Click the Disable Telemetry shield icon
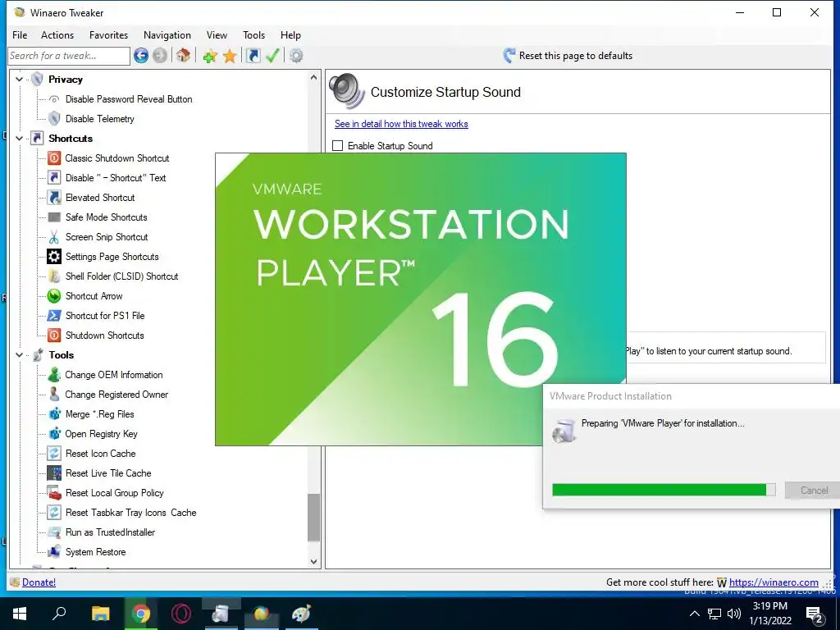 54,118
